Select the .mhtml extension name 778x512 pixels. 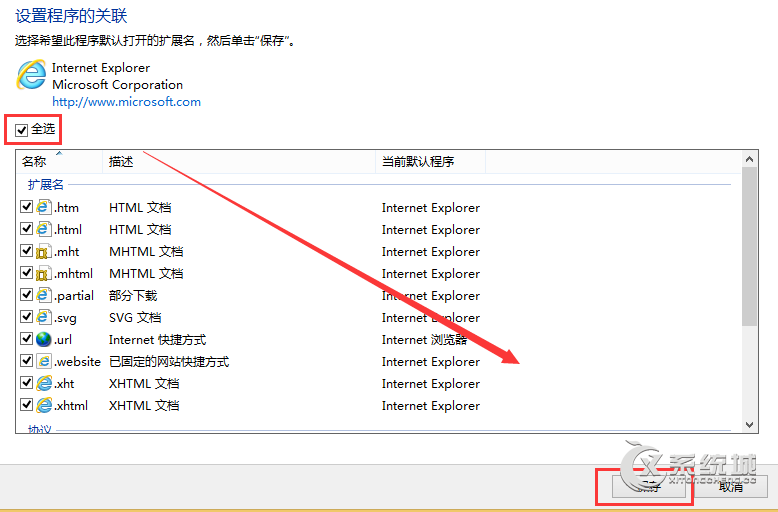73,273
